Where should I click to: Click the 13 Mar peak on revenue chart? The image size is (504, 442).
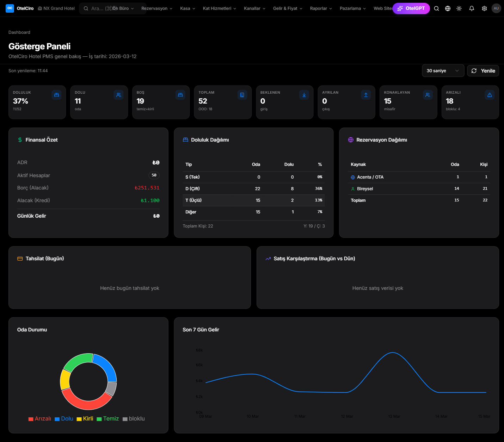pyautogui.click(x=393, y=353)
